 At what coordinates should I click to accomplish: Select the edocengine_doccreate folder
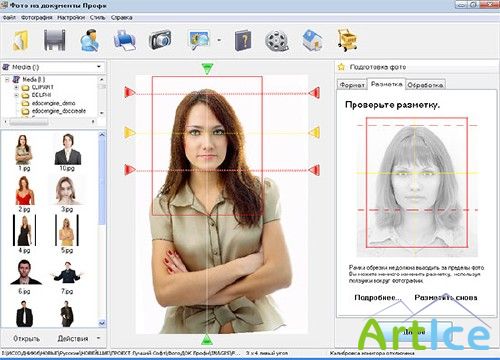point(59,111)
